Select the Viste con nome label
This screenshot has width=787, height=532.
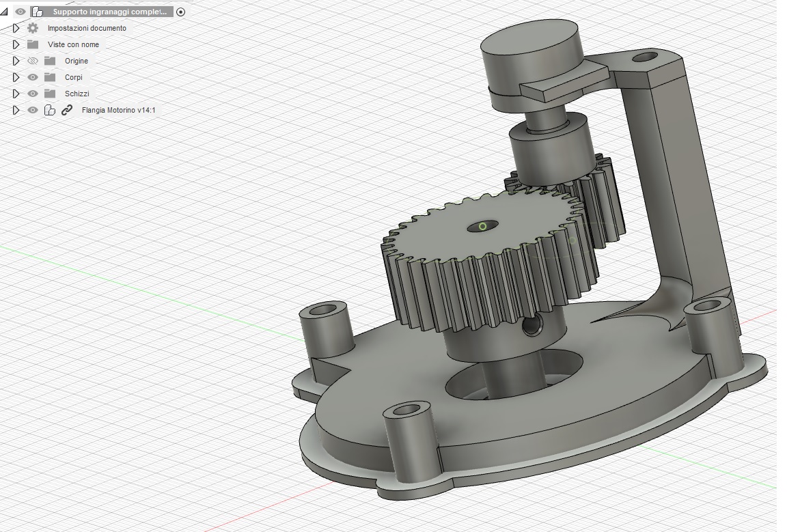coord(73,44)
